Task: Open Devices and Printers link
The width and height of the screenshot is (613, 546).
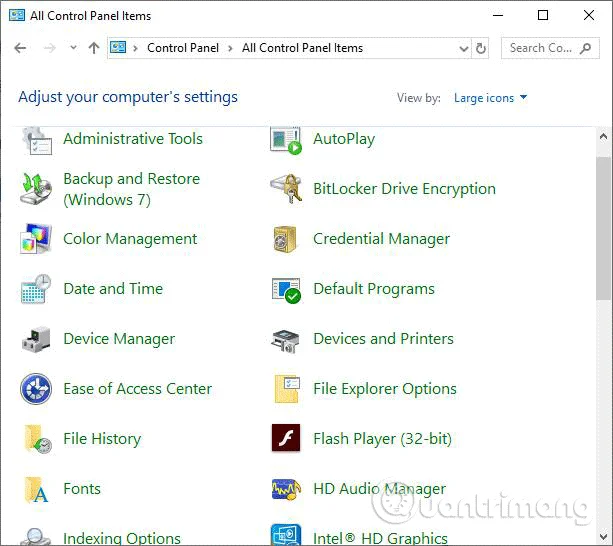Action: coord(384,339)
